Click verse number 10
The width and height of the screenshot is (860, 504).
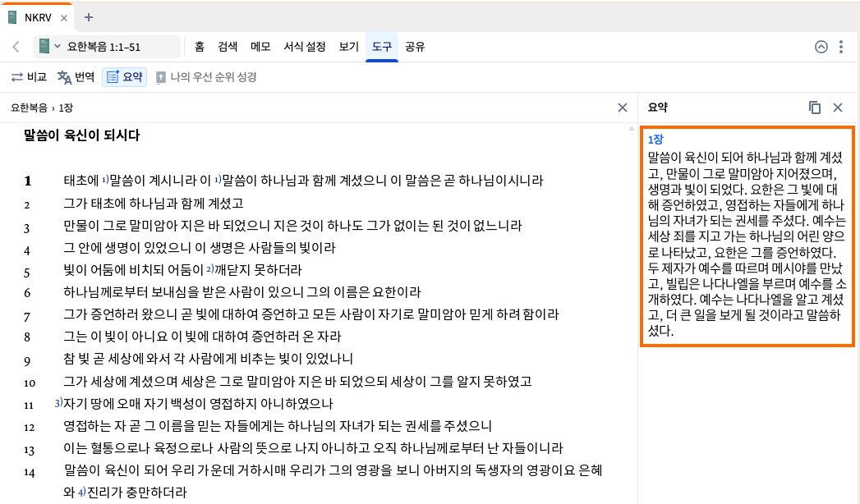point(29,383)
